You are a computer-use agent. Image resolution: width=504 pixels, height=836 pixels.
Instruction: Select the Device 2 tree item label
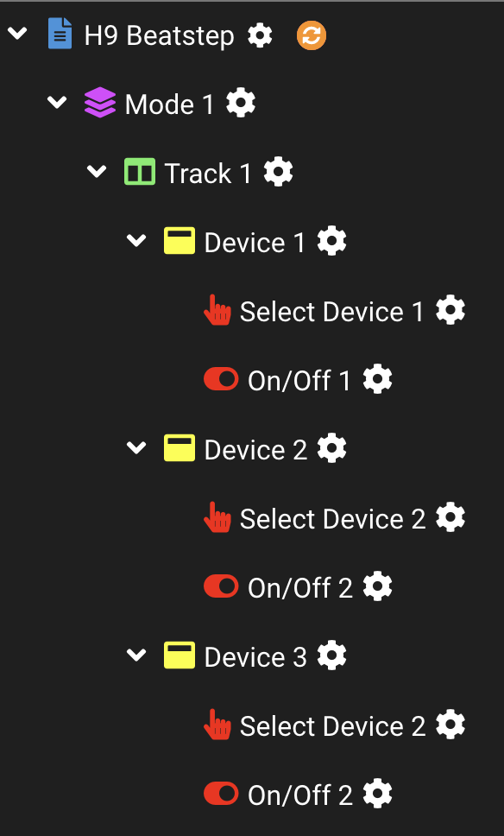click(x=255, y=449)
